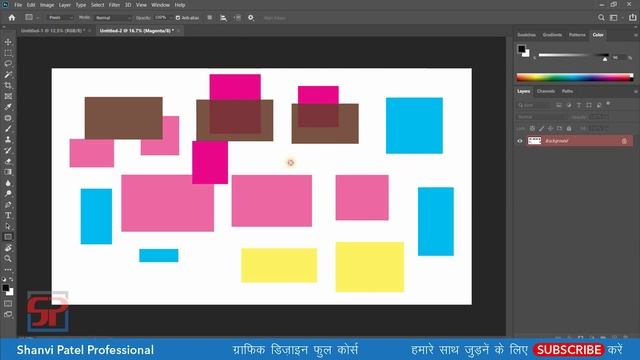Switch to the Gradients tab
Screen dimensions: 640x360
click(x=552, y=35)
